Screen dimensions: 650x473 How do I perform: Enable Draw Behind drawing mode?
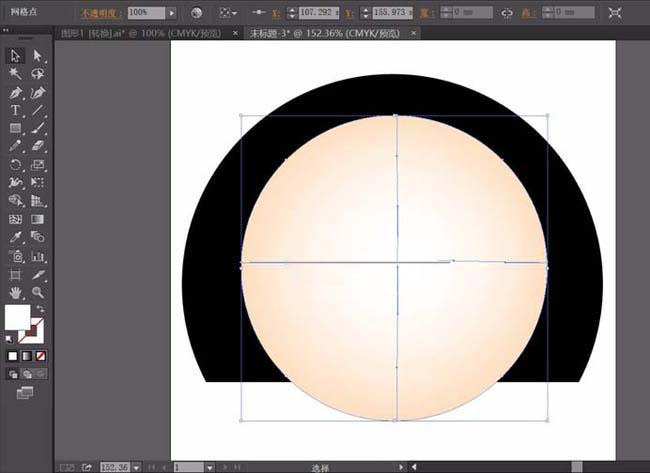pyautogui.click(x=27, y=374)
